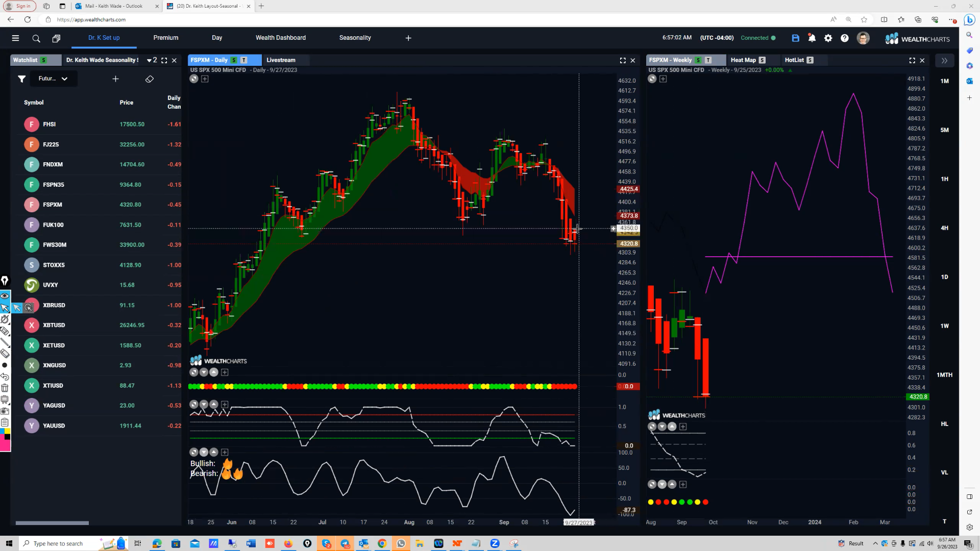This screenshot has width=980, height=551.
Task: Open the Wealth Dashboard tab
Action: pos(281,38)
